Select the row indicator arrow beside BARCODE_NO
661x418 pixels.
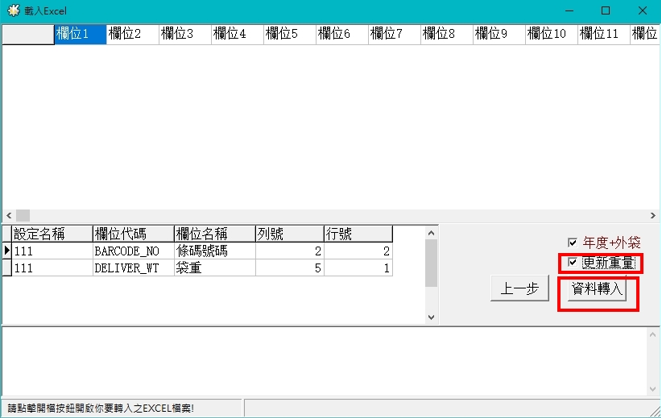click(x=7, y=252)
